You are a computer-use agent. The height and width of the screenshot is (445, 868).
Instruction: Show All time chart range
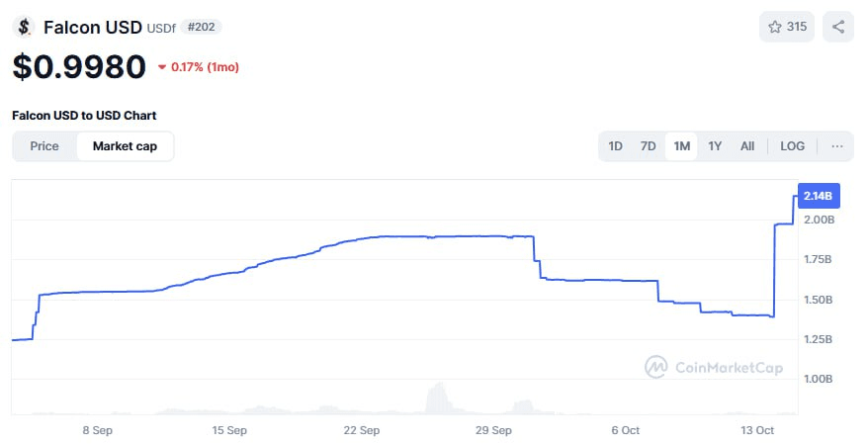[747, 146]
